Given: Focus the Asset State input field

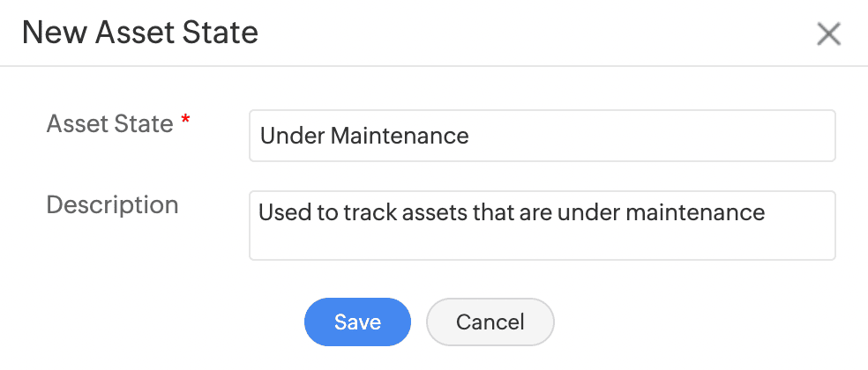Looking at the screenshot, I should [542, 136].
